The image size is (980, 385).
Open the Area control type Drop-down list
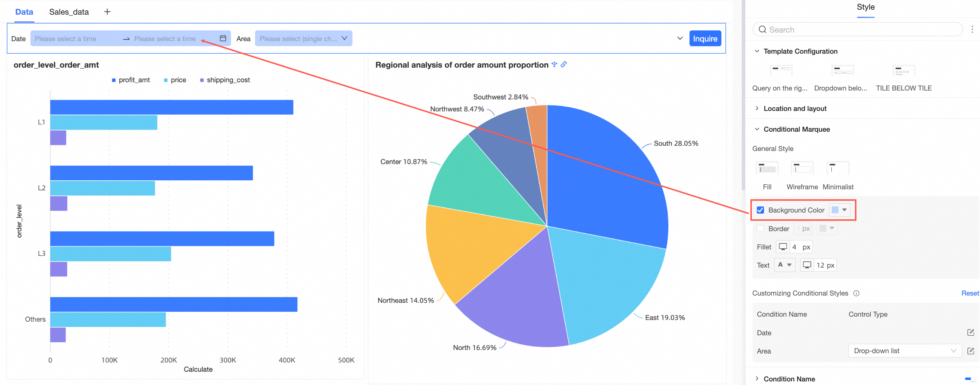pyautogui.click(x=905, y=351)
